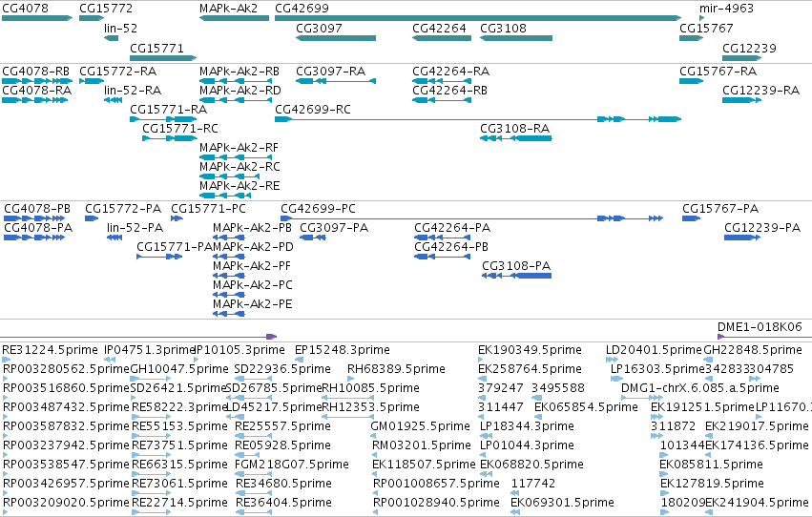Click transcript CG42264-RA
Viewport: 812px width, 517px height.
[451, 72]
